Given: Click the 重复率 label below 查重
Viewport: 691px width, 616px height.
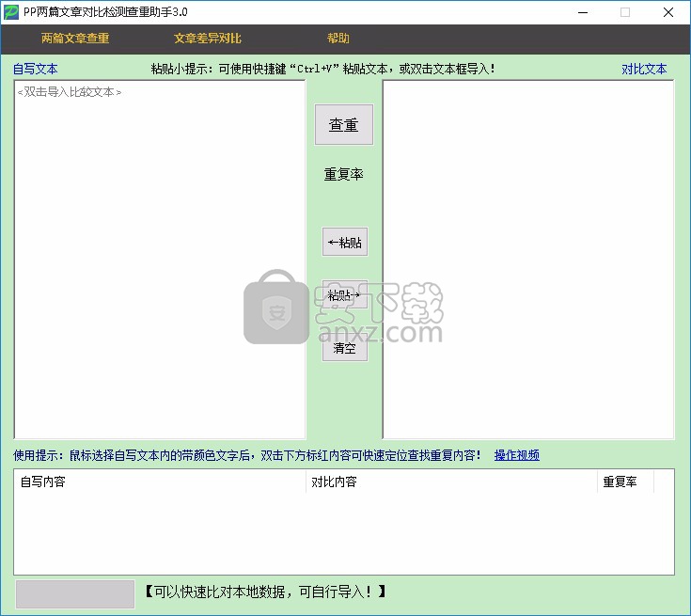Looking at the screenshot, I should pos(344,174).
